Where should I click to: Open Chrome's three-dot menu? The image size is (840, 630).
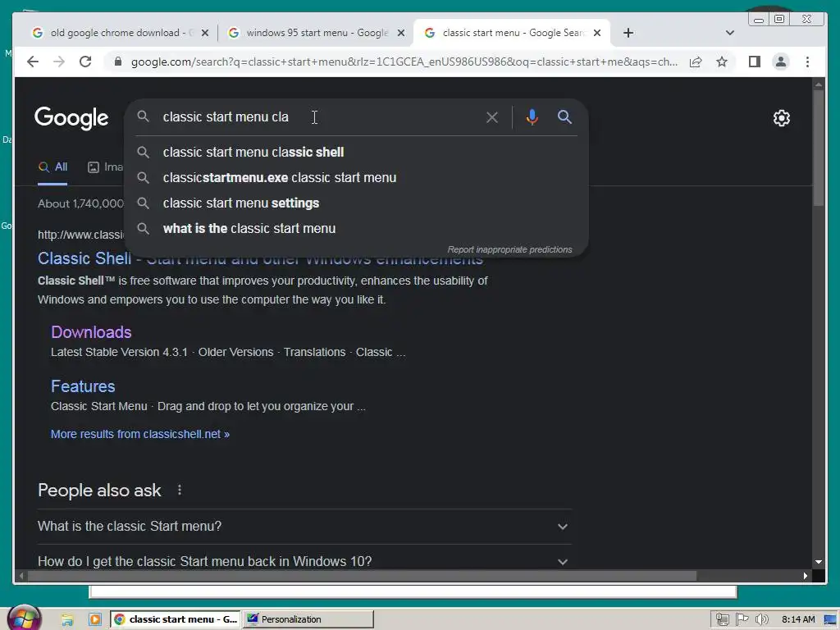tap(807, 62)
